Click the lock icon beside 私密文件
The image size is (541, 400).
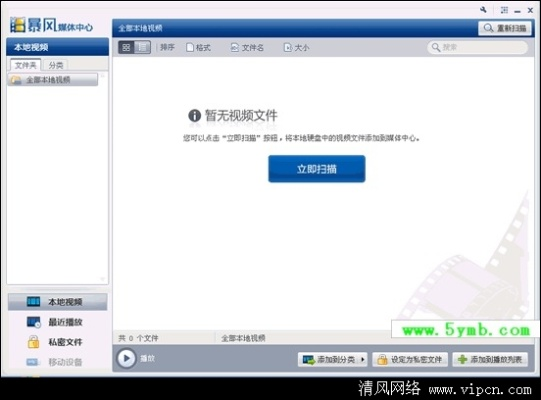tap(33, 342)
